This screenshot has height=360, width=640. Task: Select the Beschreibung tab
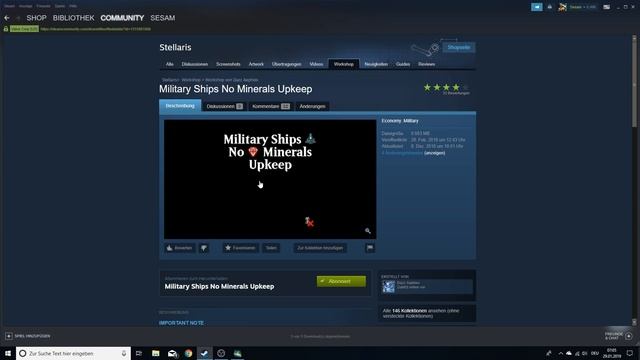pyautogui.click(x=180, y=106)
